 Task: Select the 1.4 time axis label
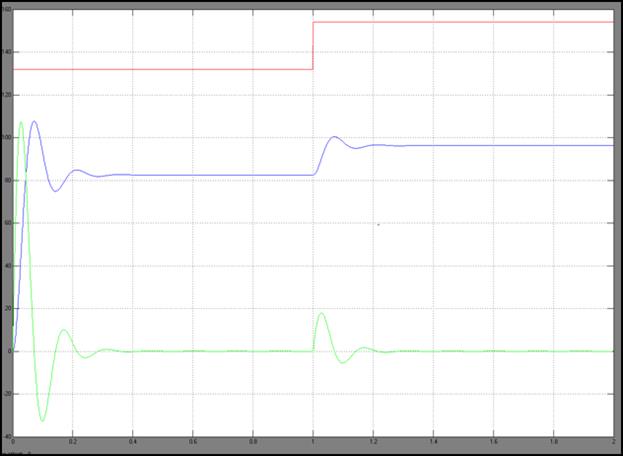[433, 441]
